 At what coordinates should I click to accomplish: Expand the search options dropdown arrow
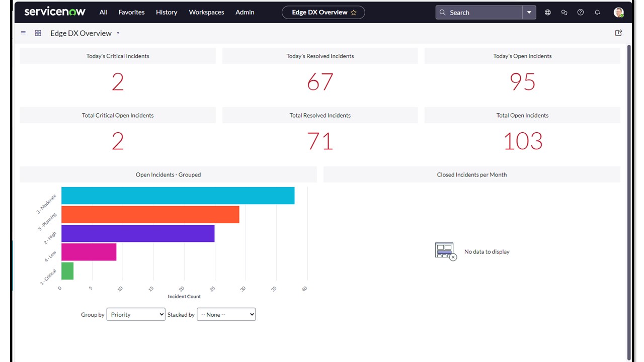(x=529, y=13)
